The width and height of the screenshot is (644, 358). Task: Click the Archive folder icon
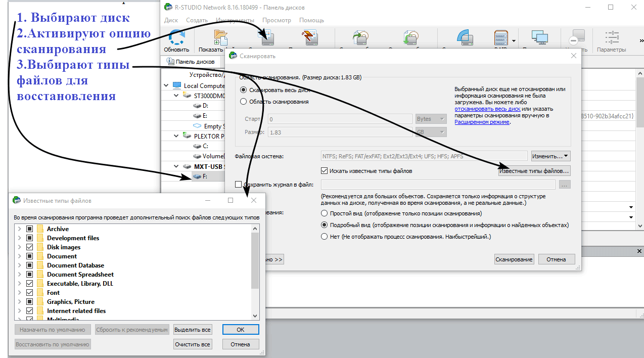click(x=40, y=229)
